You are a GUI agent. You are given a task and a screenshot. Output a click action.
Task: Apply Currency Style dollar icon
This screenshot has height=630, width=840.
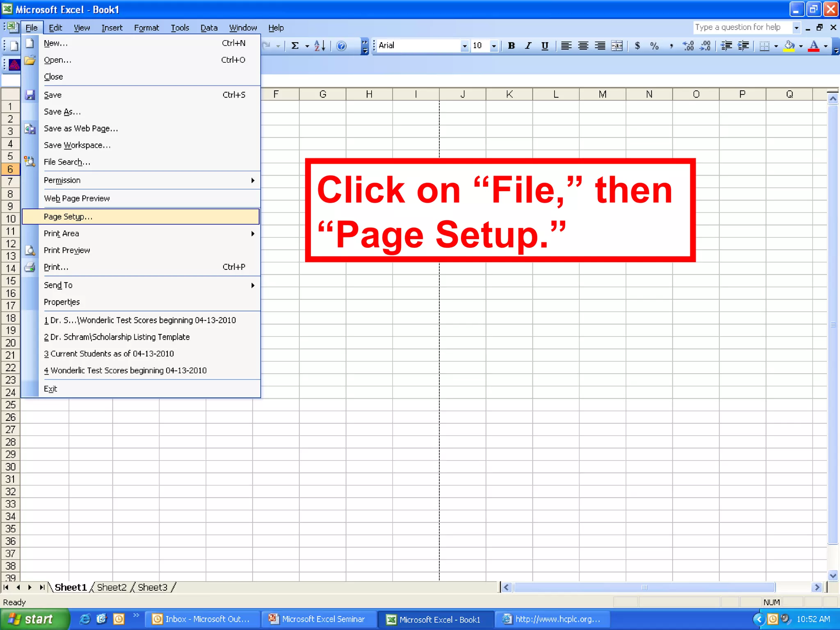click(x=637, y=46)
